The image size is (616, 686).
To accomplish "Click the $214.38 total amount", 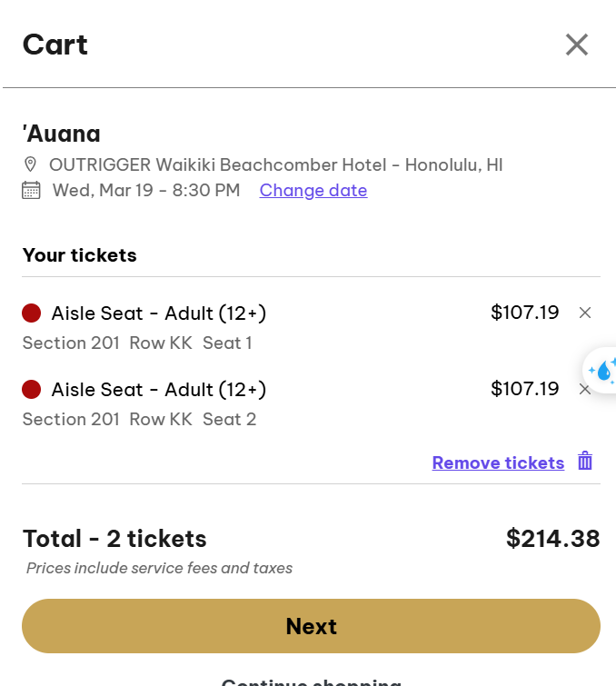I will (x=552, y=539).
